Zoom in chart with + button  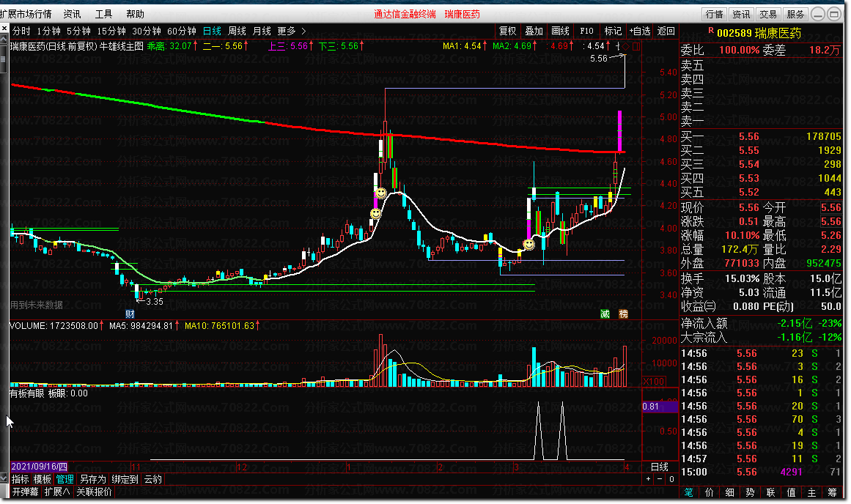click(648, 479)
